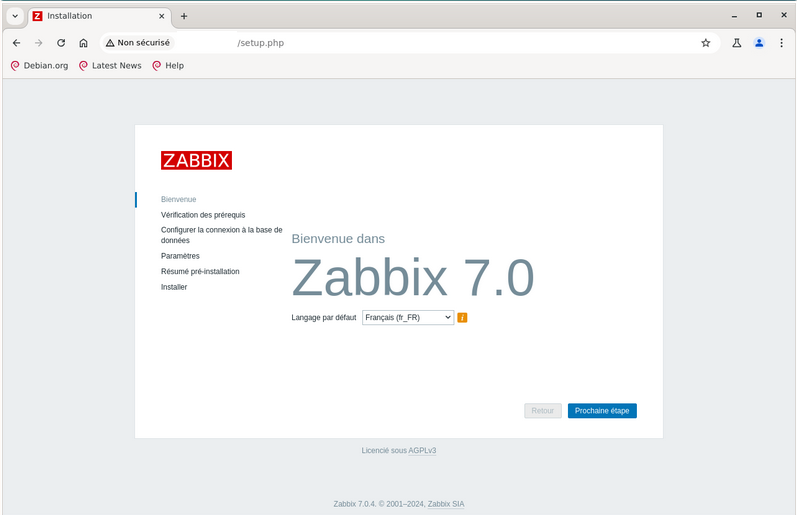Select the Installer step

(x=174, y=287)
